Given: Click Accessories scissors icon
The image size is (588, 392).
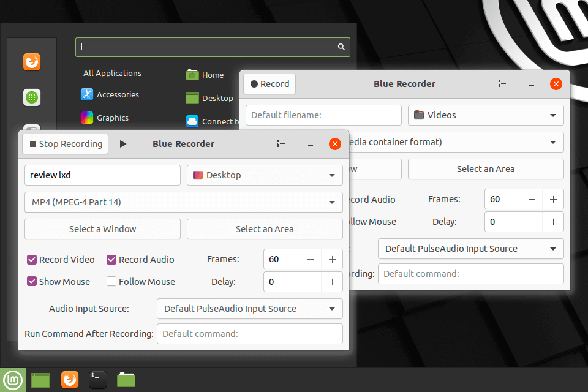Looking at the screenshot, I should [x=87, y=94].
